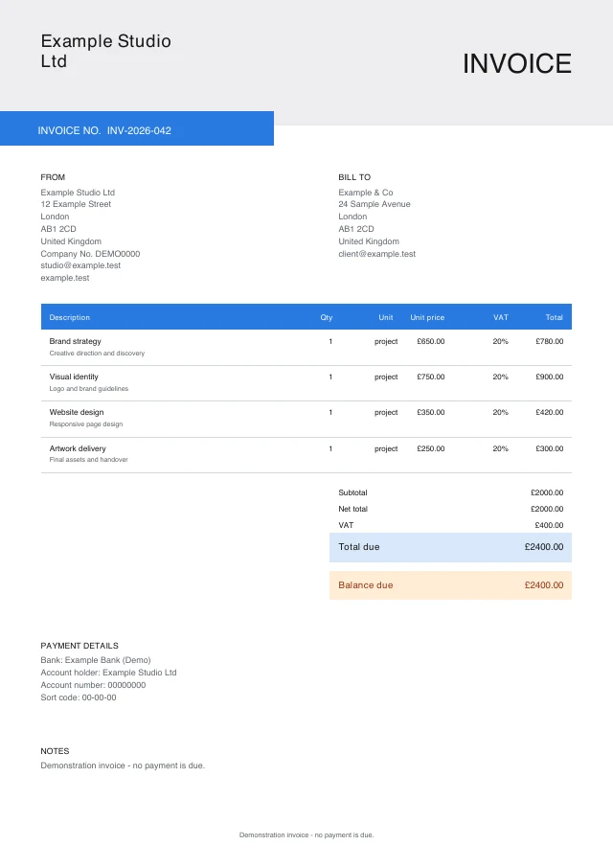This screenshot has height=868, width=613.
Task: Select 'Responsive page design' subtext
Action: (86, 424)
